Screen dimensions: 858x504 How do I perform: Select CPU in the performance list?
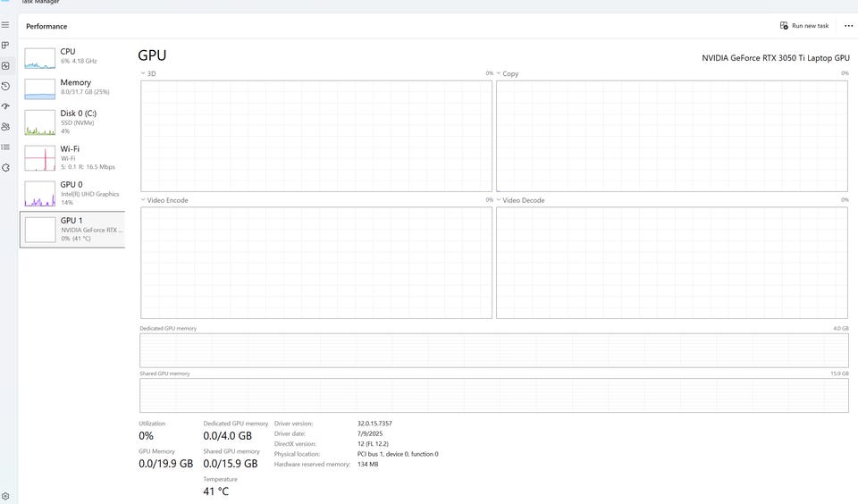[72, 57]
